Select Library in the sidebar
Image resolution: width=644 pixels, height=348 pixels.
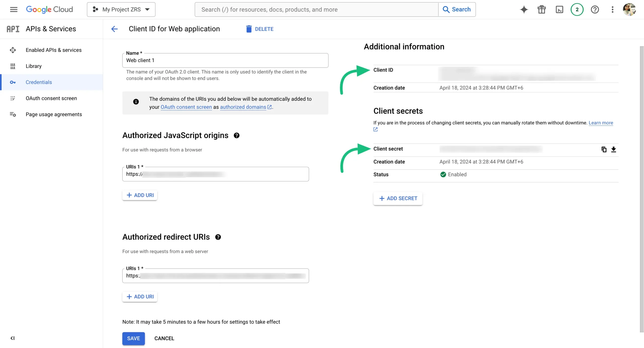click(x=33, y=66)
